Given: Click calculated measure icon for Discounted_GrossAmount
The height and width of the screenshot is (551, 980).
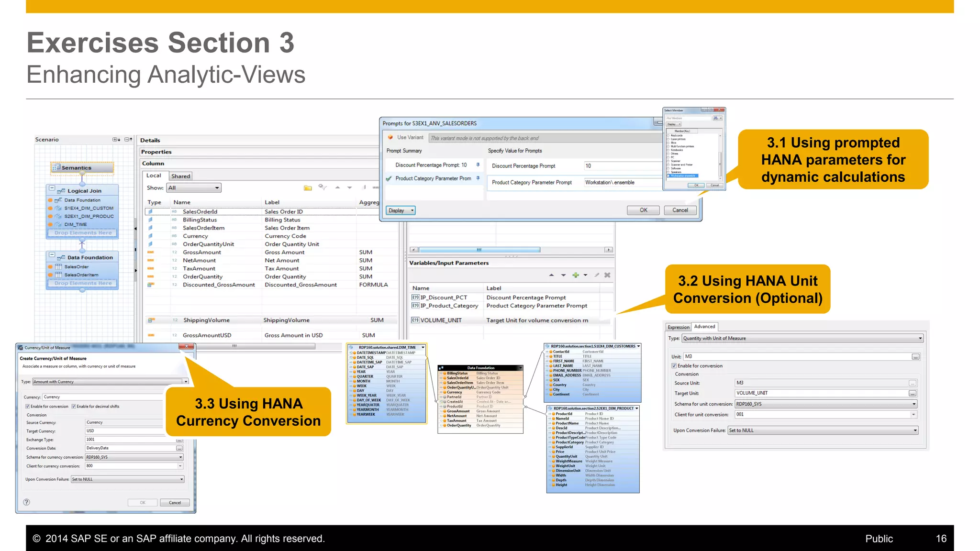Looking at the screenshot, I should (151, 285).
